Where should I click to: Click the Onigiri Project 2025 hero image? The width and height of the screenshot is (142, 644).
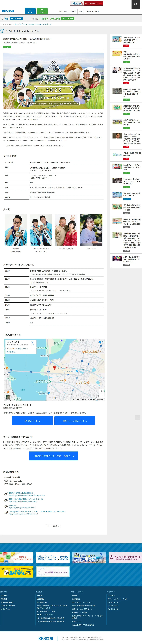coord(53,81)
